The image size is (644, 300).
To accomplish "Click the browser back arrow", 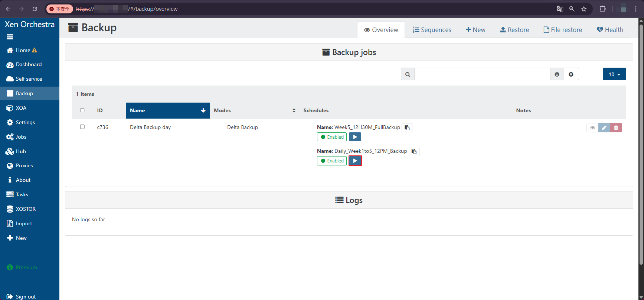I will (8, 9).
